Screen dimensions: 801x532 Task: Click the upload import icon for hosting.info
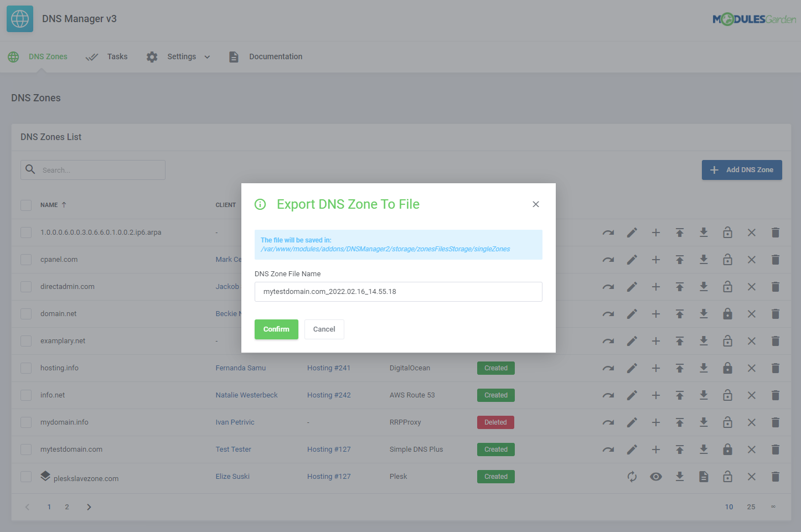(x=679, y=368)
